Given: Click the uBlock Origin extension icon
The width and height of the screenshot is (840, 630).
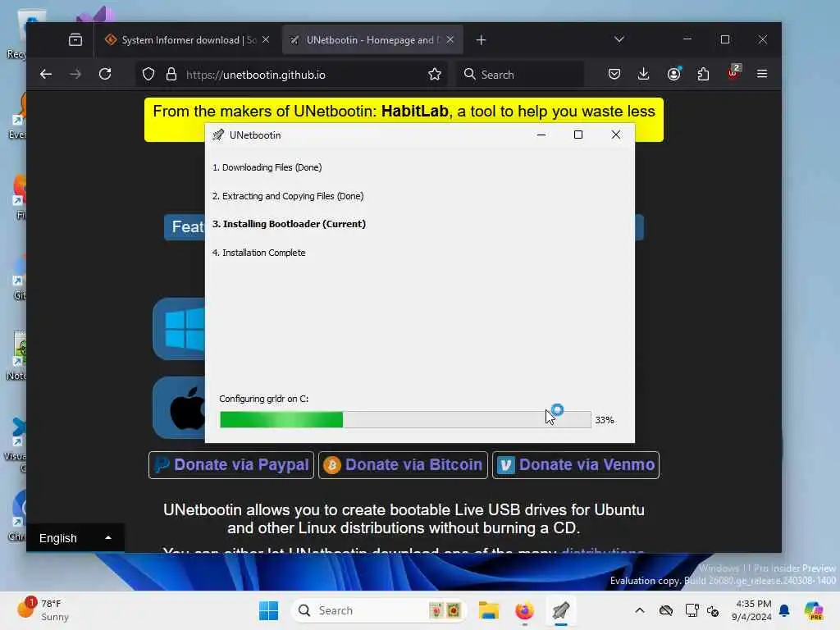Looking at the screenshot, I should 733,72.
